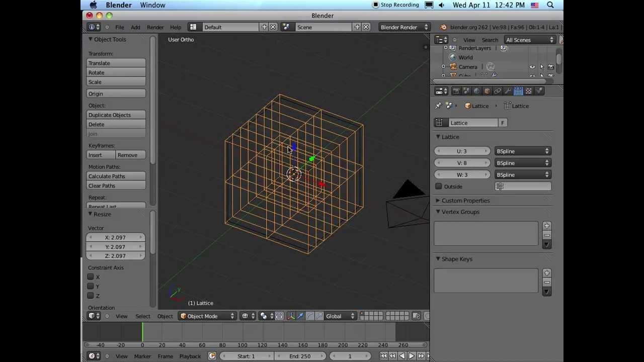Open the Object Mode dropdown
The height and width of the screenshot is (362, 644).
coord(207,316)
